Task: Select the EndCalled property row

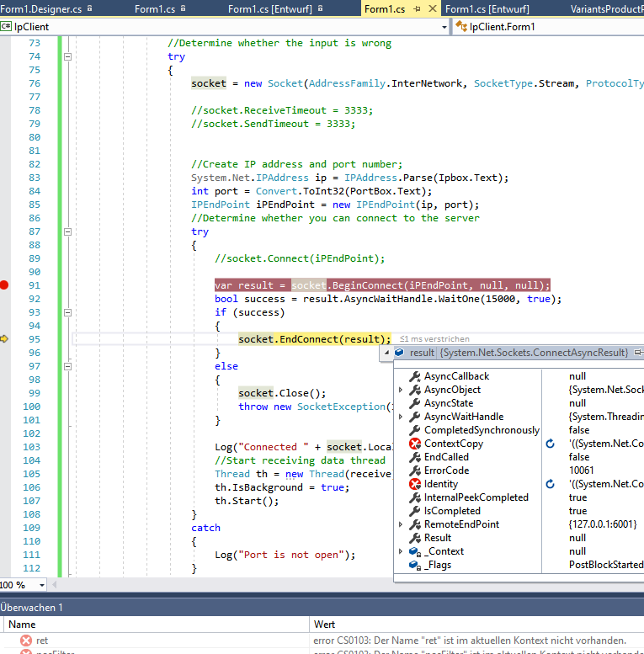Action: coord(519,457)
